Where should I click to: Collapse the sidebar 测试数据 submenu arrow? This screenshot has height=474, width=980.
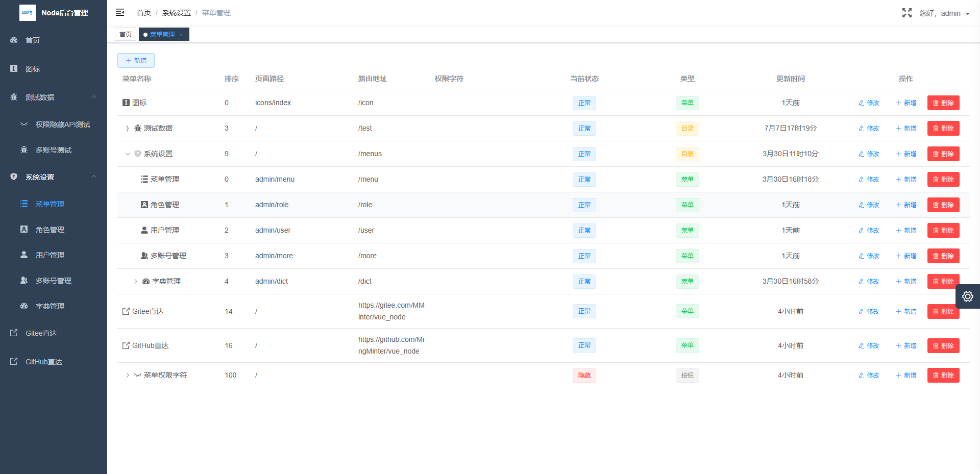click(94, 97)
